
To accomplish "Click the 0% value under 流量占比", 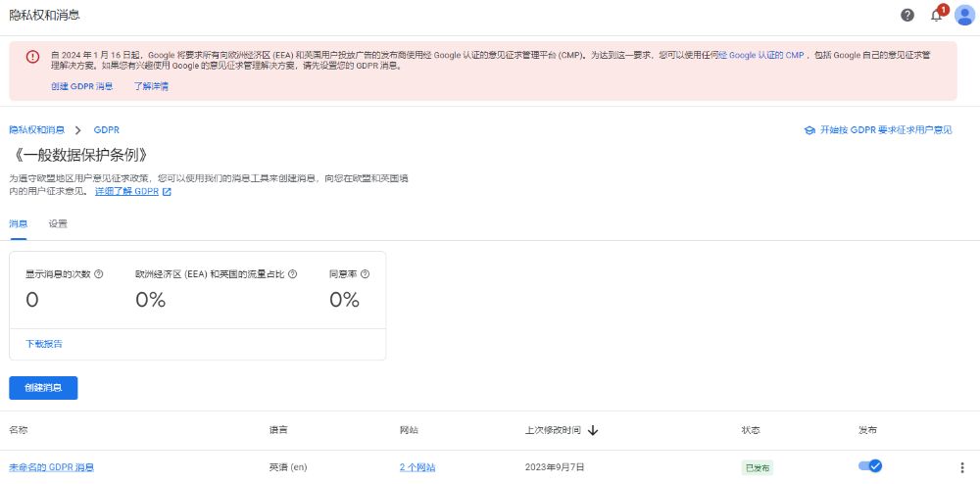I will (x=151, y=301).
